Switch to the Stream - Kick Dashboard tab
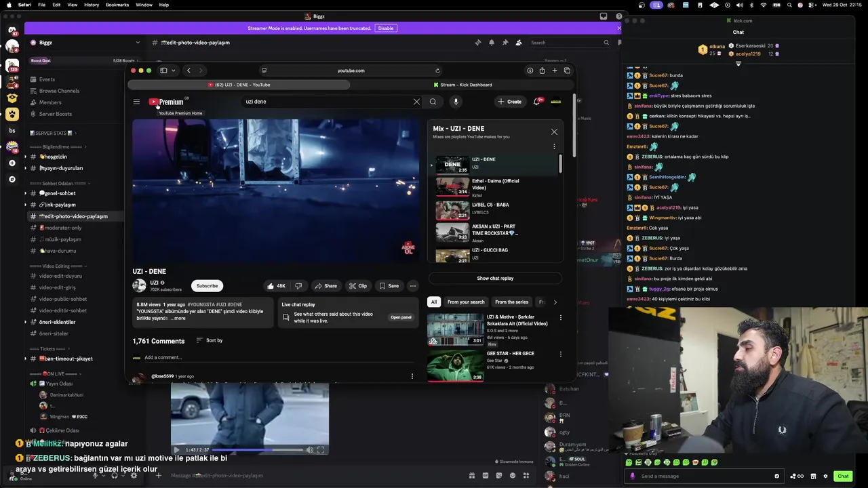This screenshot has width=868, height=488. tap(462, 85)
